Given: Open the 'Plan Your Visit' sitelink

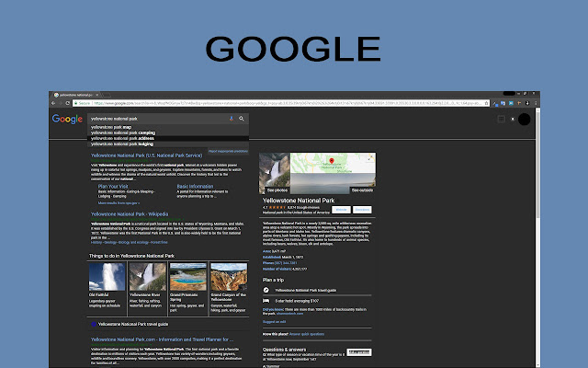Looking at the screenshot, I should pos(113,186).
